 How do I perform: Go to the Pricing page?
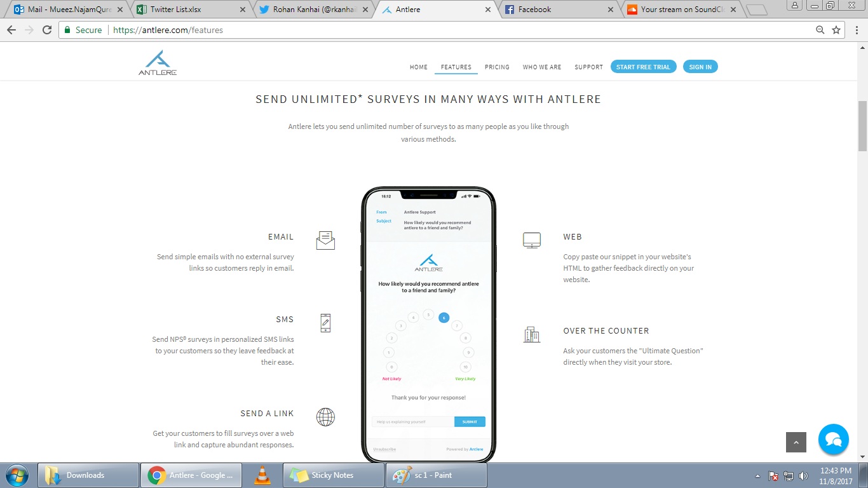[x=497, y=67]
